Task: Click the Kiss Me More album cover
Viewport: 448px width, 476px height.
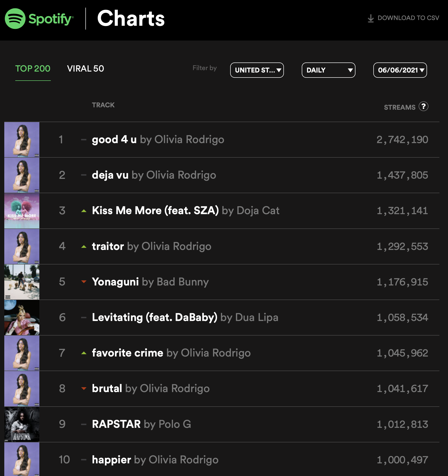Action: point(22,211)
